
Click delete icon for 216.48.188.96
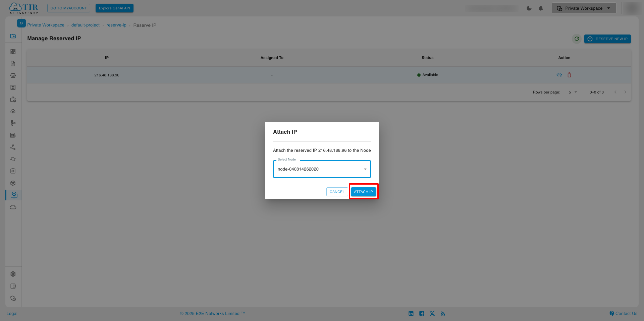click(x=569, y=75)
